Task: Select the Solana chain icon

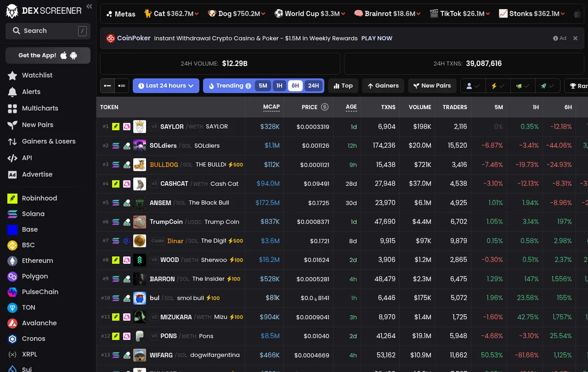Action: (13, 214)
